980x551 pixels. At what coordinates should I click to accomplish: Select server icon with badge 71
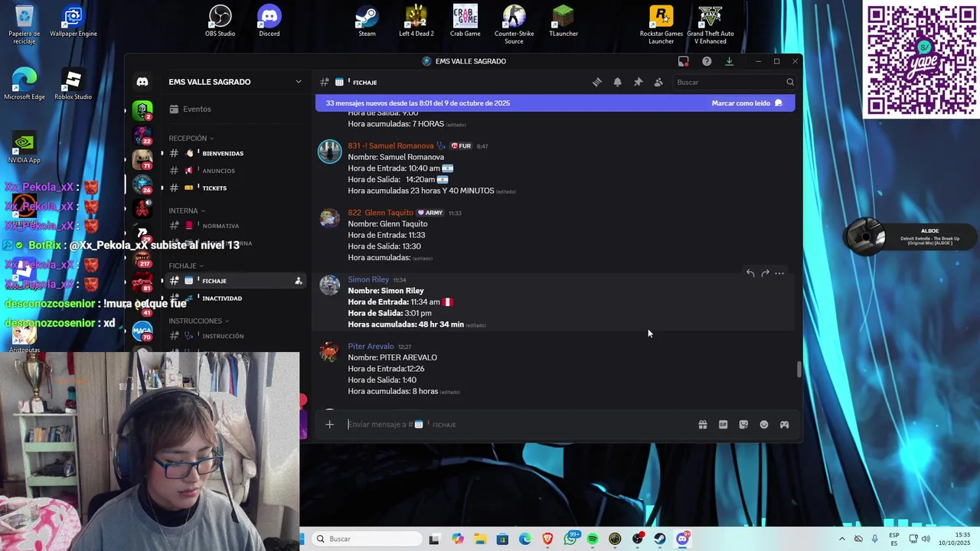point(142,160)
